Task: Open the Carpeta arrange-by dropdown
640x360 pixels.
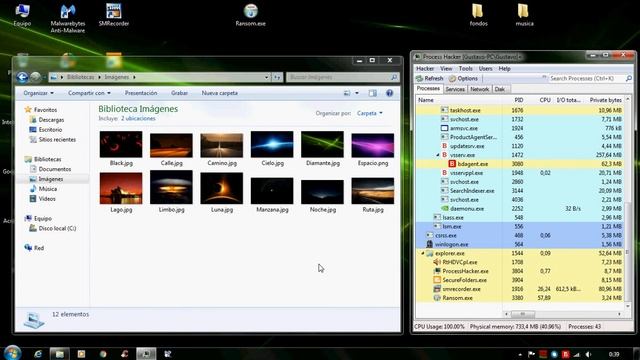Action: 370,113
